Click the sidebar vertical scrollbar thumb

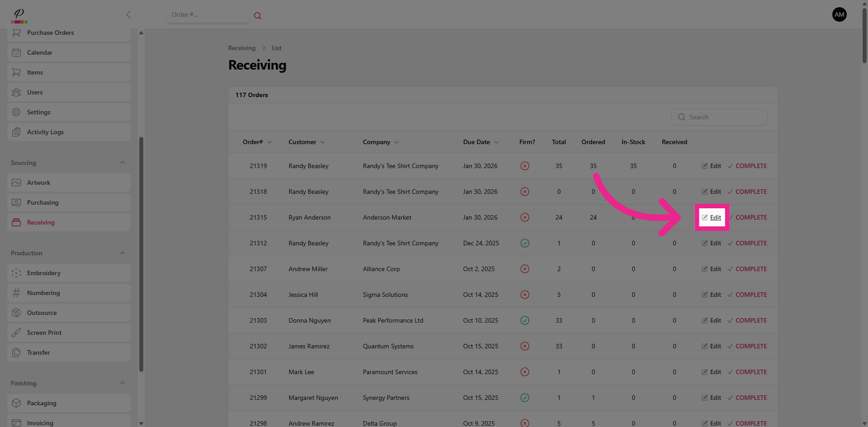point(141,253)
